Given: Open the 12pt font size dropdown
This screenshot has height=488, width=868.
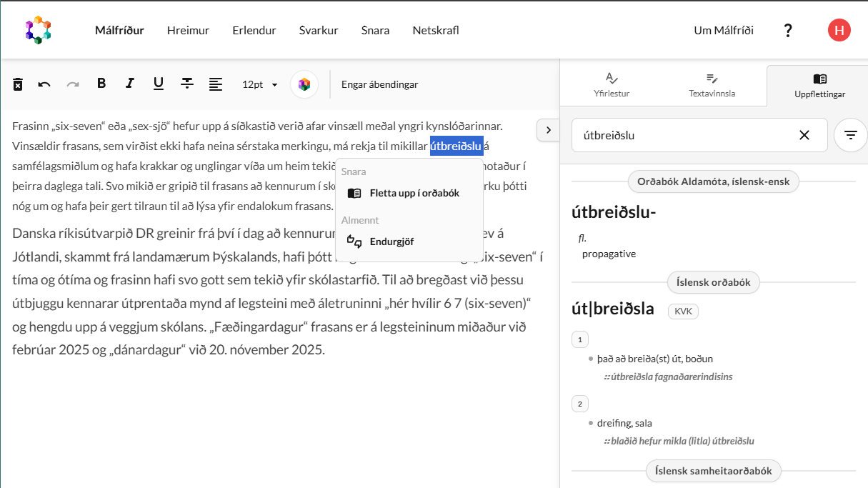Looking at the screenshot, I should click(x=260, y=84).
